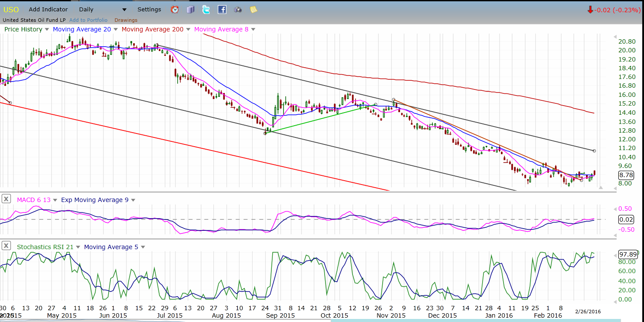Click the 2/26/2016 date label
644x322 pixels.
[587, 311]
